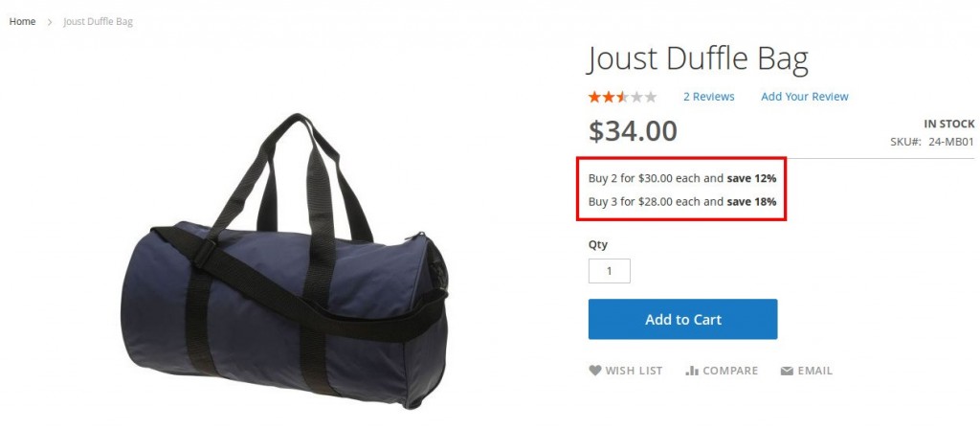Open the duffle bag product image
Image resolution: width=980 pixels, height=429 pixels.
point(284,261)
